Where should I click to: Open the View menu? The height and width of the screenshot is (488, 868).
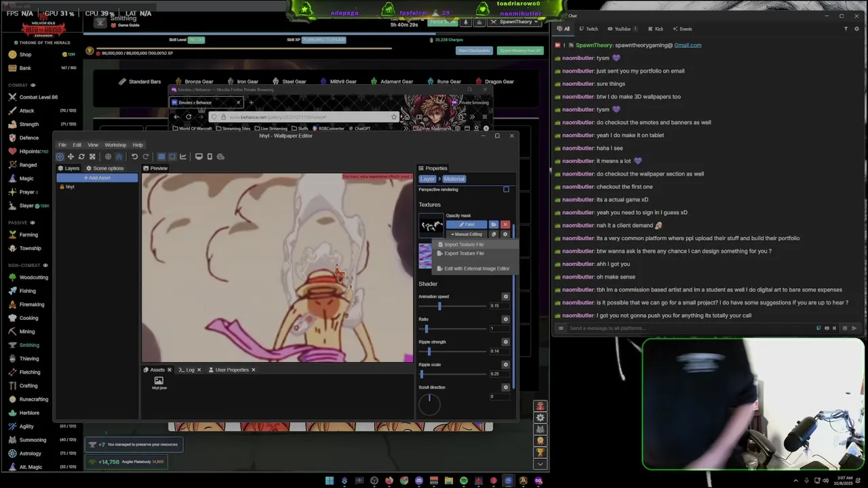pos(93,145)
